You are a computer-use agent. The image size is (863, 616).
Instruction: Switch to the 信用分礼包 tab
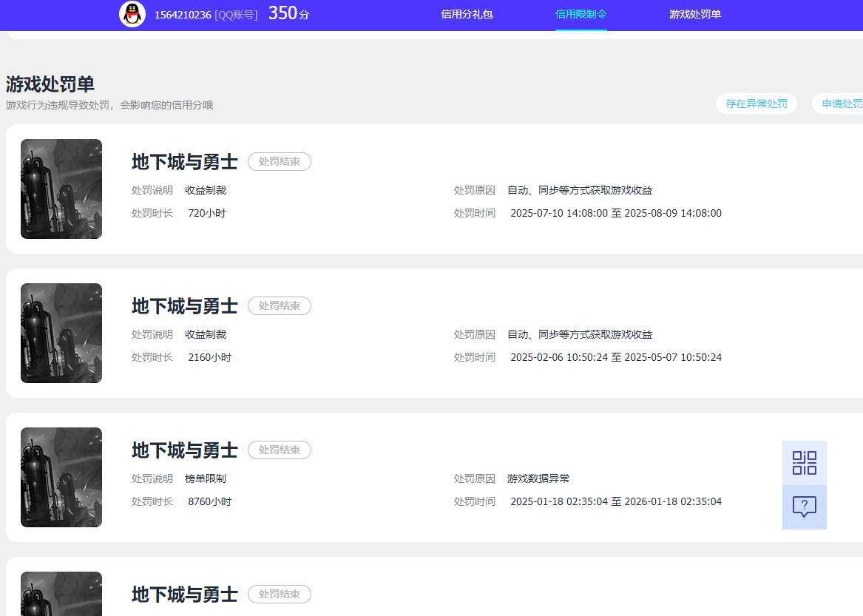[x=467, y=14]
